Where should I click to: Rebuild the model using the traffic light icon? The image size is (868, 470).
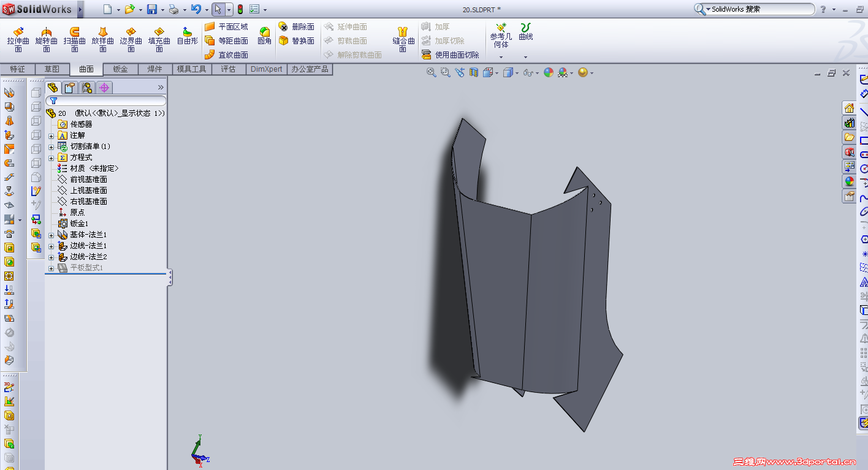[240, 9]
